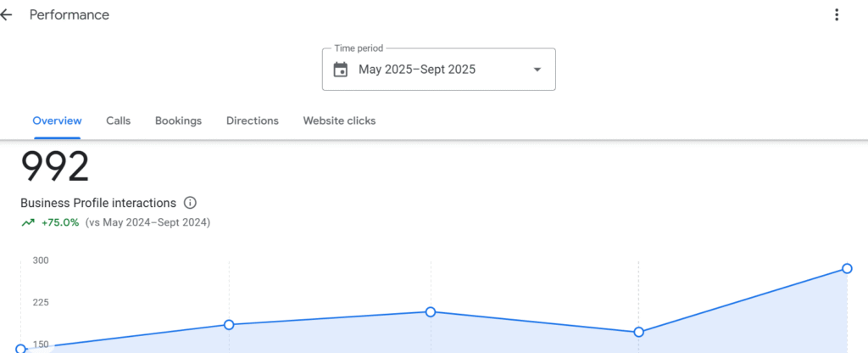The image size is (868, 353).
Task: Click the highest, final data point on the chart
Action: [x=847, y=268]
